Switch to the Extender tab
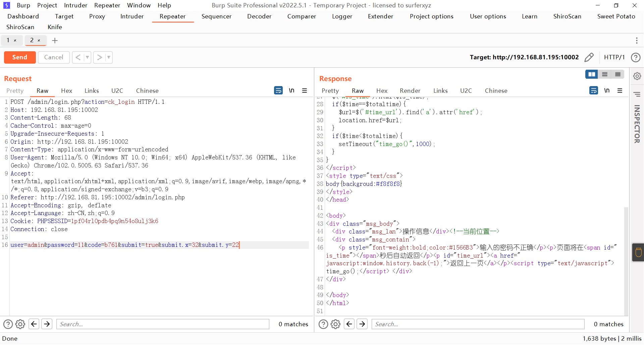 pyautogui.click(x=380, y=16)
